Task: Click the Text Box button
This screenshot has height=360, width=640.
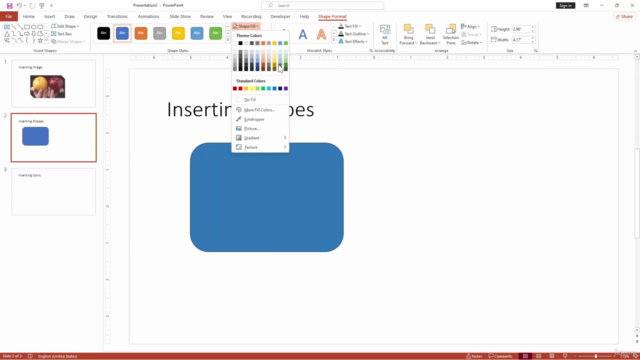Action: click(62, 34)
